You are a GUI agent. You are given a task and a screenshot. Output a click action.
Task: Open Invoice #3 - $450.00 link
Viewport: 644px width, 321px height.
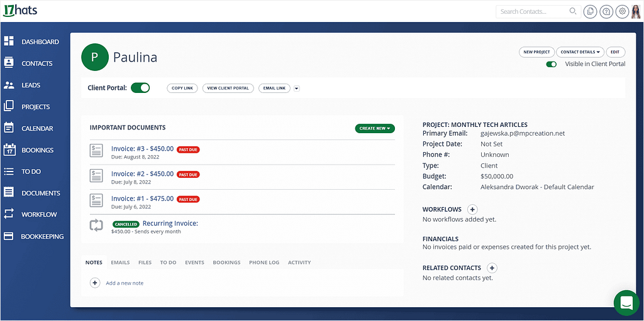pos(143,149)
